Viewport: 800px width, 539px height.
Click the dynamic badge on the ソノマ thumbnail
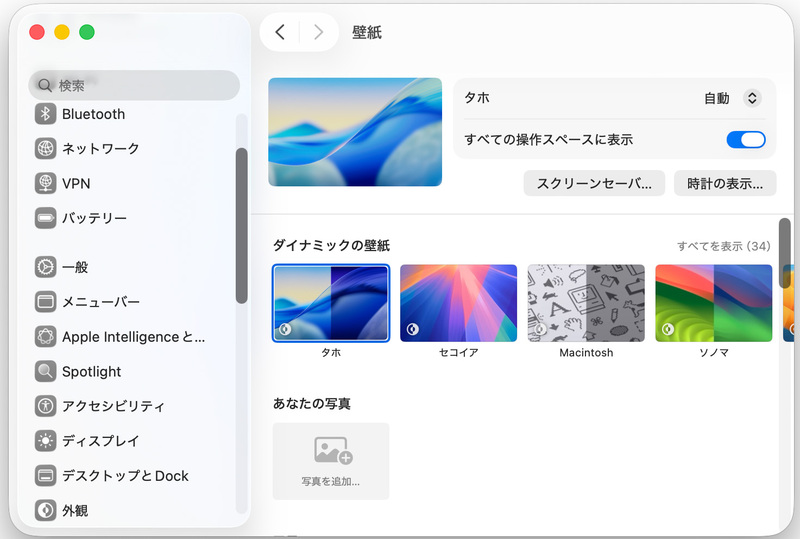668,329
